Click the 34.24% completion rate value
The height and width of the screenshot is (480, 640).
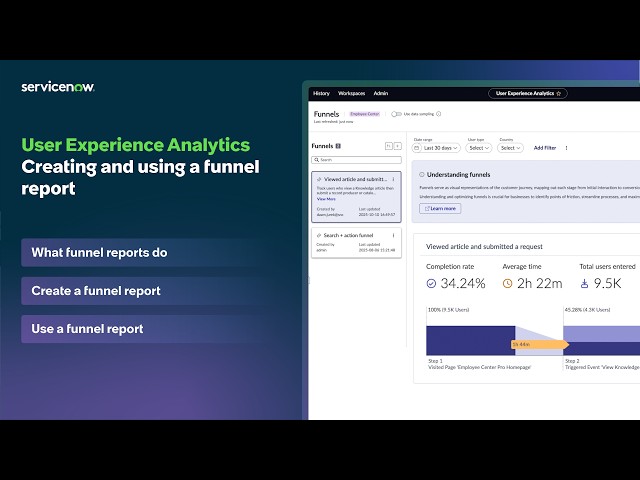(463, 283)
